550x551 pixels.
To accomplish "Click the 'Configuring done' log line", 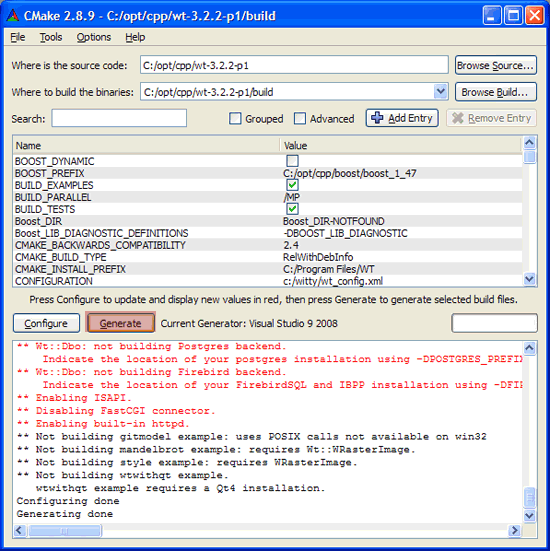I will [x=68, y=501].
